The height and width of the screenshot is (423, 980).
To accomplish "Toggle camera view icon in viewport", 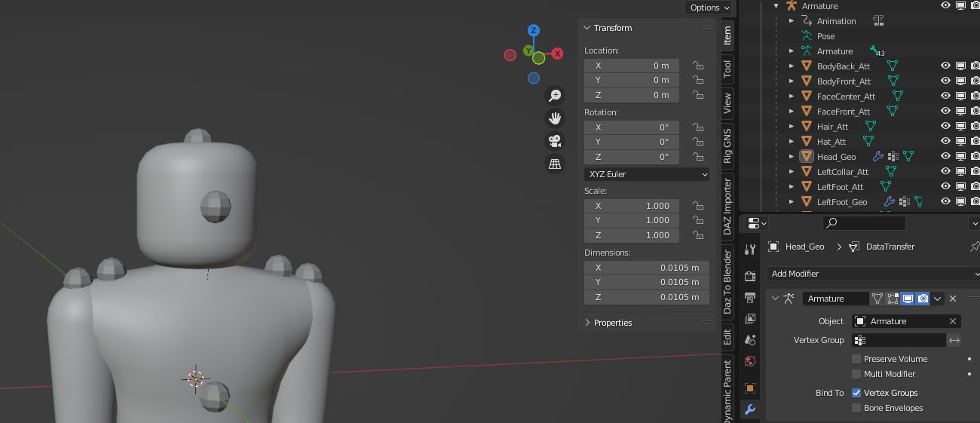I will (x=555, y=141).
